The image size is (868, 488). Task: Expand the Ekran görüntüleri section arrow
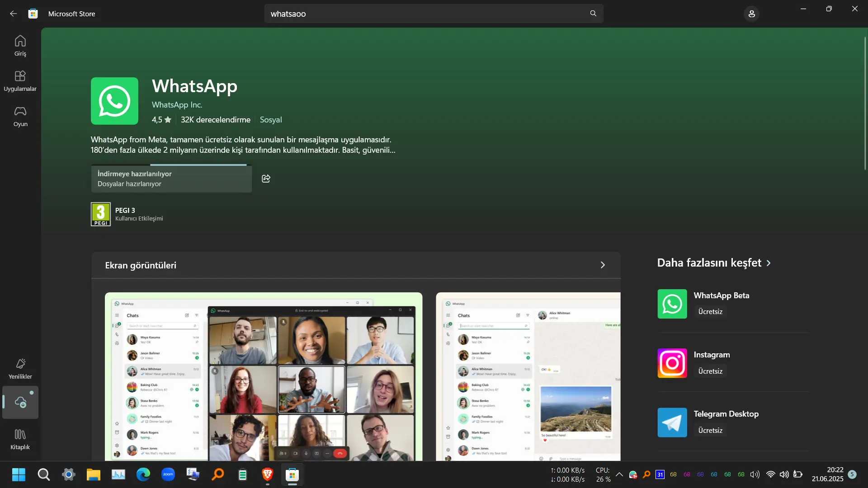603,265
